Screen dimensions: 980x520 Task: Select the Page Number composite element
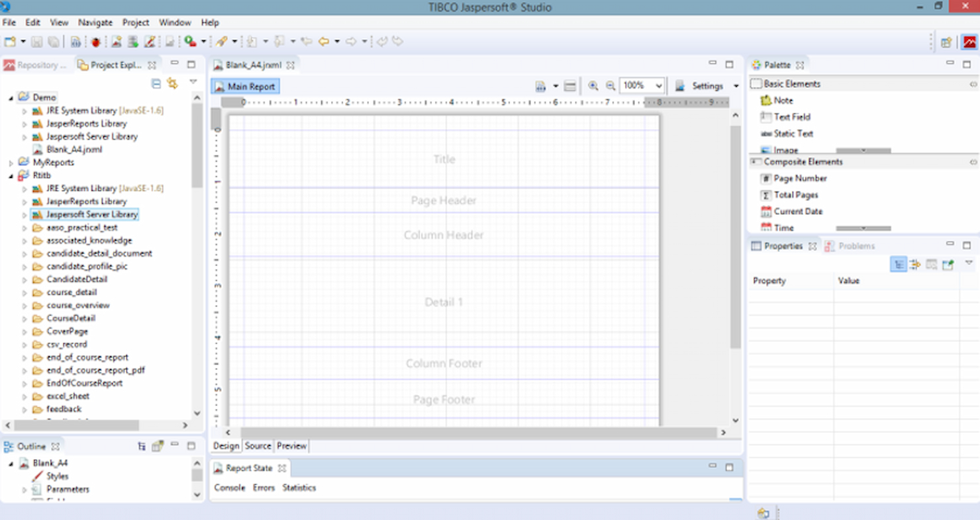(x=793, y=179)
